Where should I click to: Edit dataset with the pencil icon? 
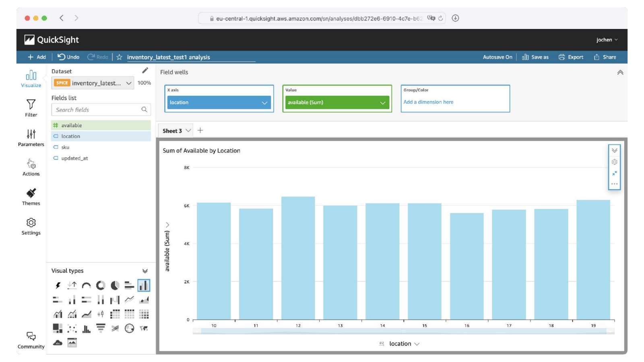[145, 71]
